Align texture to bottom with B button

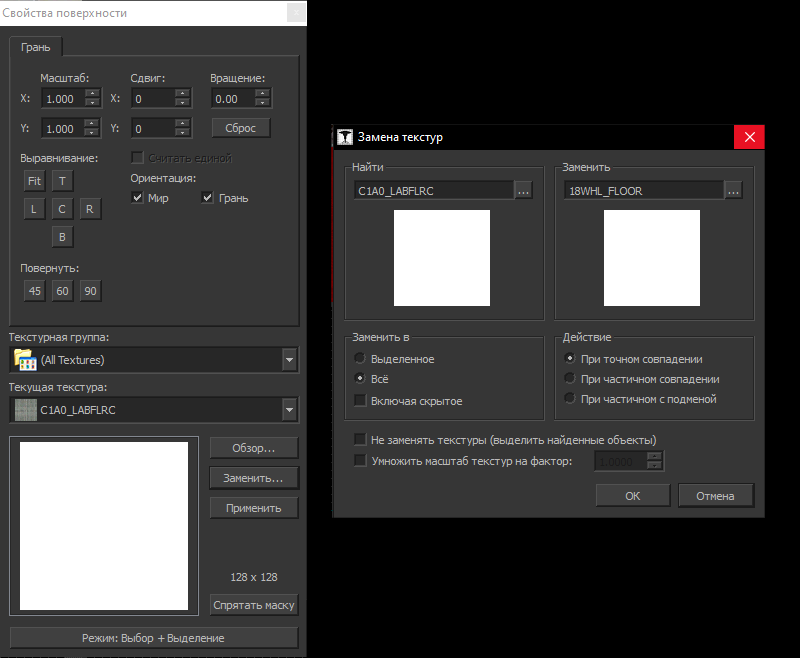point(62,237)
